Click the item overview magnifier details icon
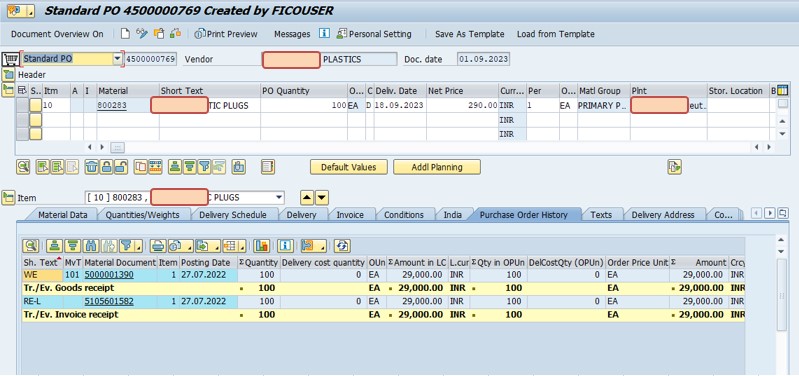799x376 pixels. tap(23, 167)
